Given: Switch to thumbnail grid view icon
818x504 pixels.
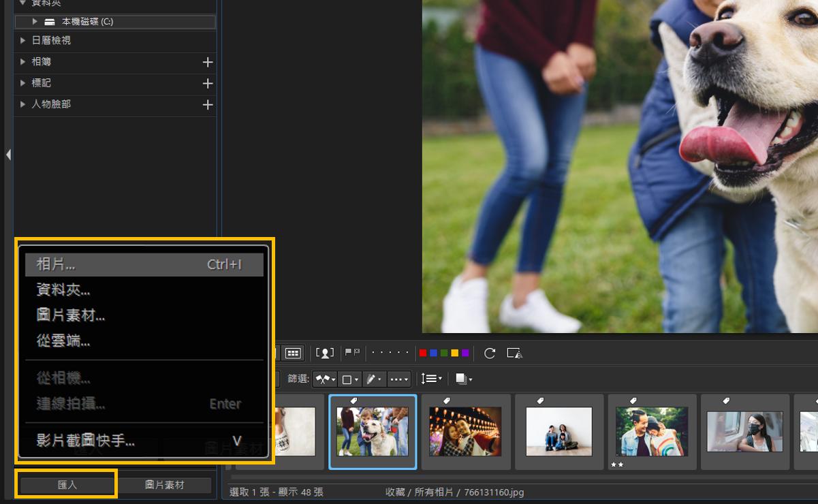Looking at the screenshot, I should click(x=293, y=353).
